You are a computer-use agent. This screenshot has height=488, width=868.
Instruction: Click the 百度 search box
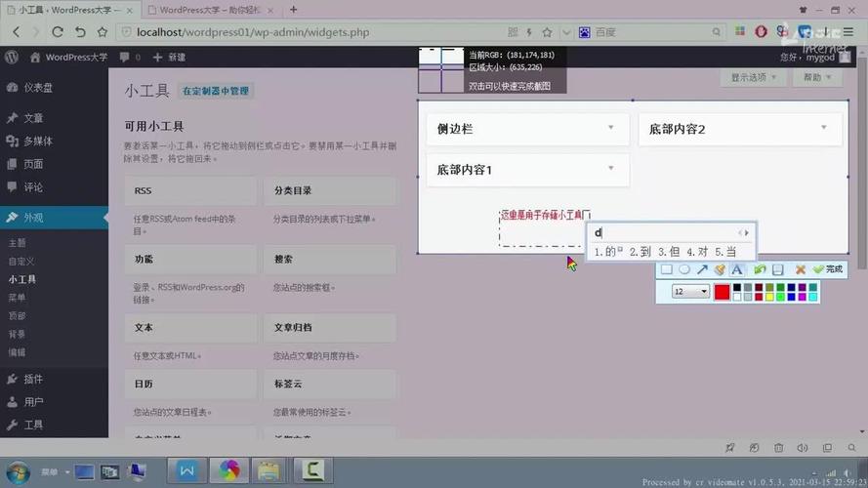tap(651, 32)
